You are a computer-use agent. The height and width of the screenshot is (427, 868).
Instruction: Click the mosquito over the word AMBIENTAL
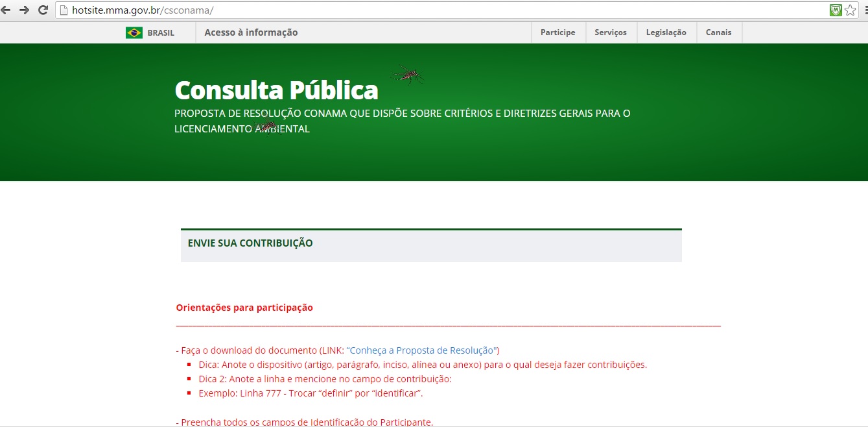(x=265, y=127)
